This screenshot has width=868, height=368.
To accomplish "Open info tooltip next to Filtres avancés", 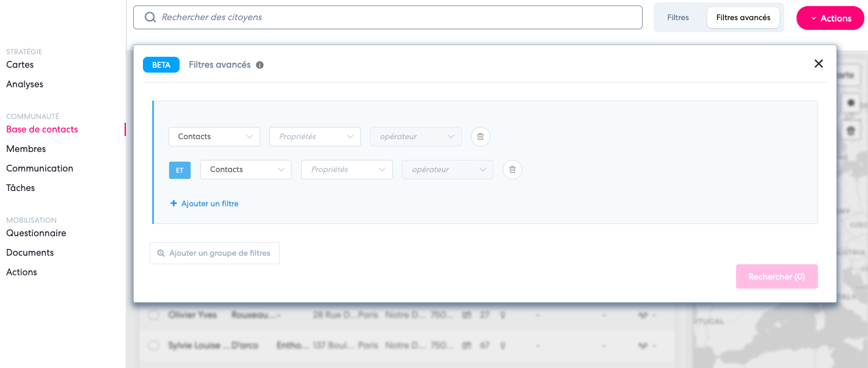I will tap(260, 65).
